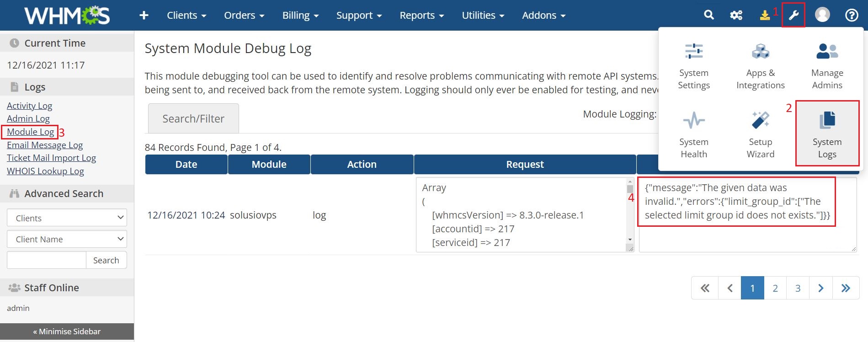Open the Activity Log link

tap(30, 106)
